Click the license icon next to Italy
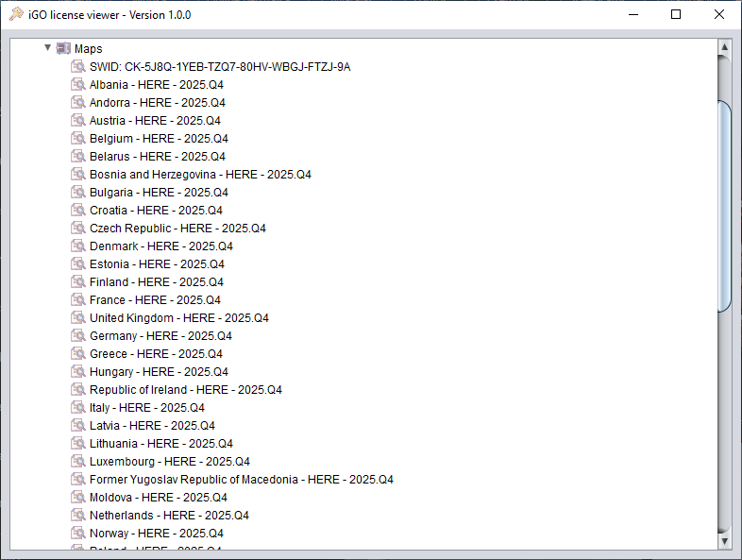Image resolution: width=742 pixels, height=560 pixels. pyautogui.click(x=78, y=408)
